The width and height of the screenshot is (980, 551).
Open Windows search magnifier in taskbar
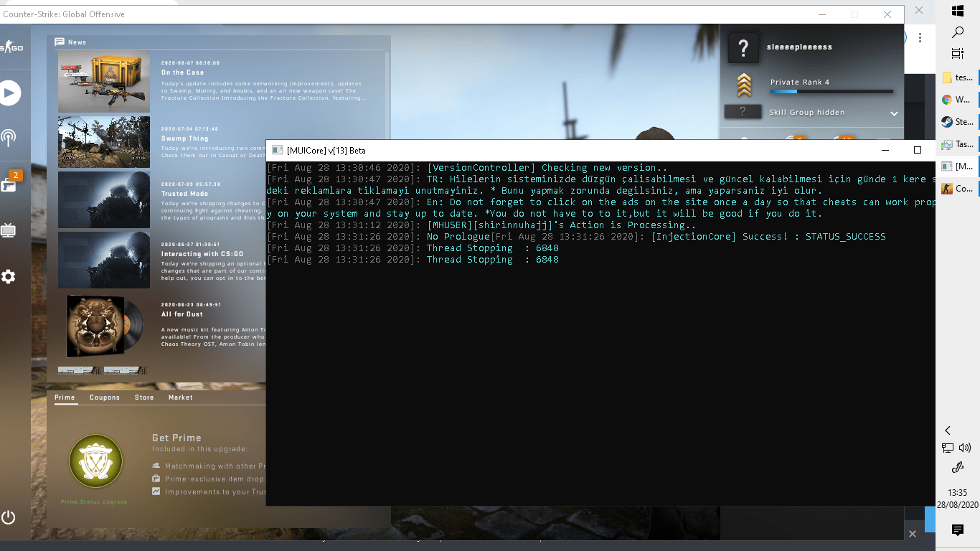point(957,32)
